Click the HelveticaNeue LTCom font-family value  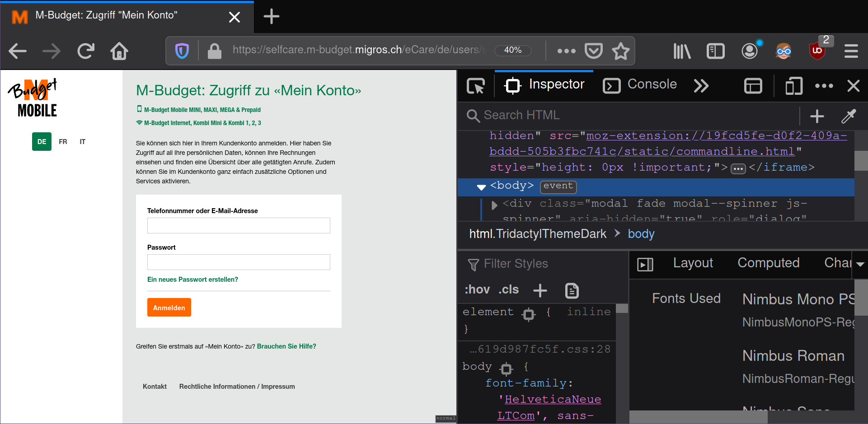coord(549,407)
